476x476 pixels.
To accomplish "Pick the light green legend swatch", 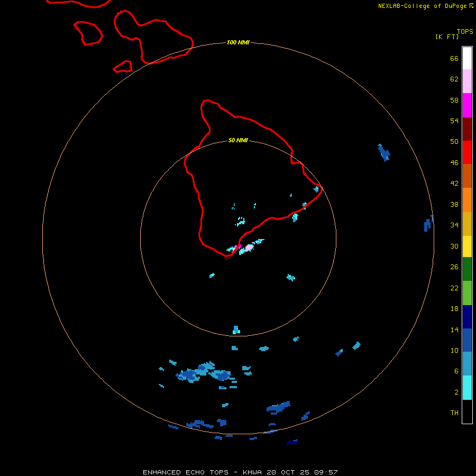I will tap(467, 293).
